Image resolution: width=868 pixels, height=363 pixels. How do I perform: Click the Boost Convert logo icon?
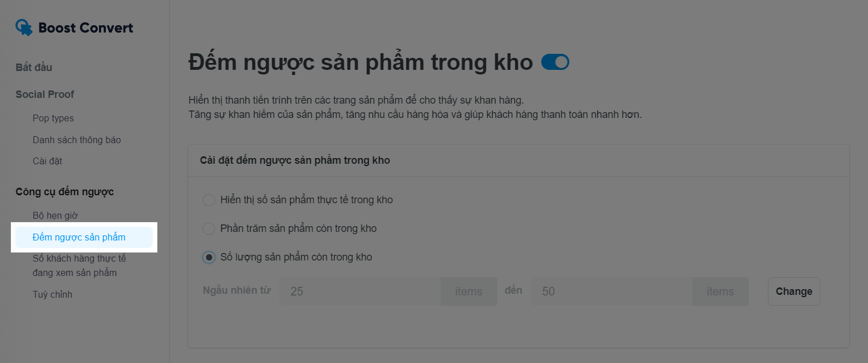point(24,27)
